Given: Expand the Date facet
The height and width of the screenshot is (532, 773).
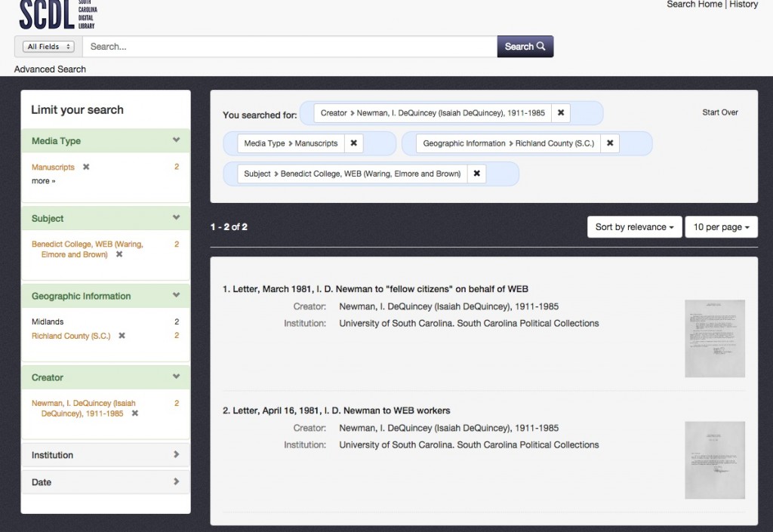Looking at the screenshot, I should point(106,481).
